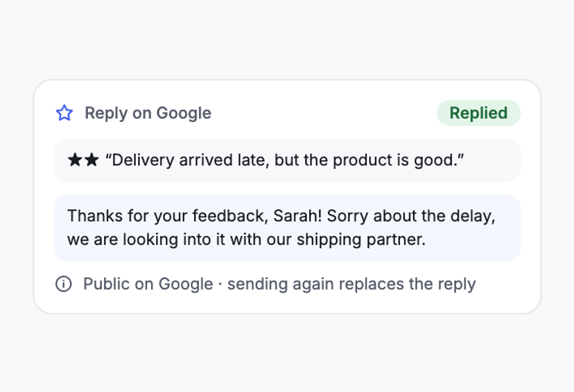Click the blue outlined star icon

(x=64, y=113)
